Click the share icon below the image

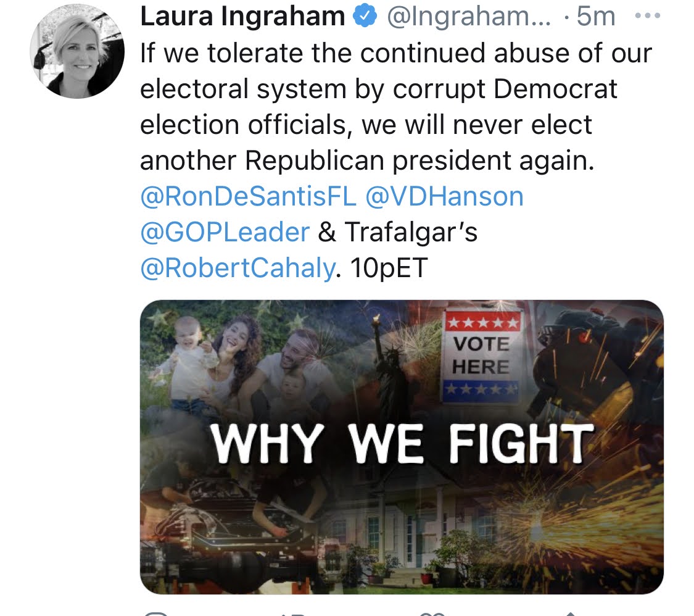570,614
